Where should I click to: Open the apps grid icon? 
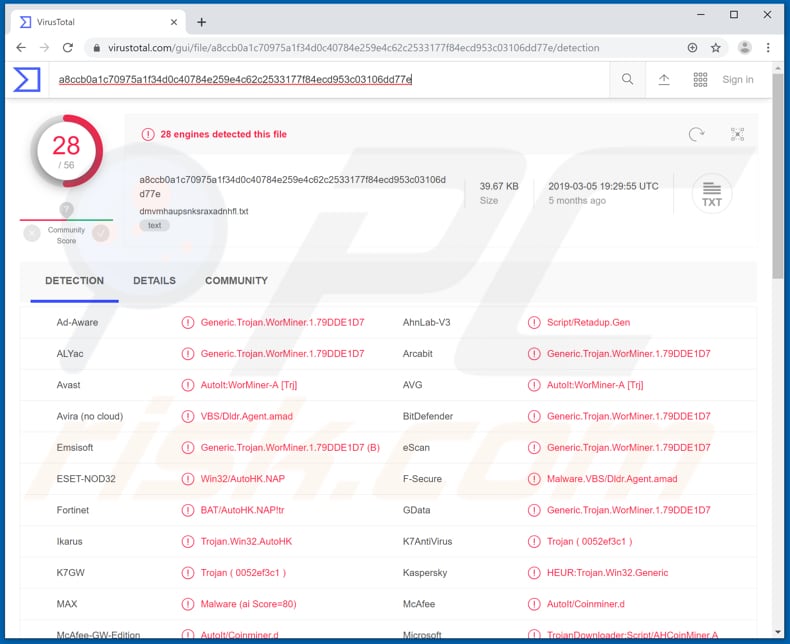[700, 79]
